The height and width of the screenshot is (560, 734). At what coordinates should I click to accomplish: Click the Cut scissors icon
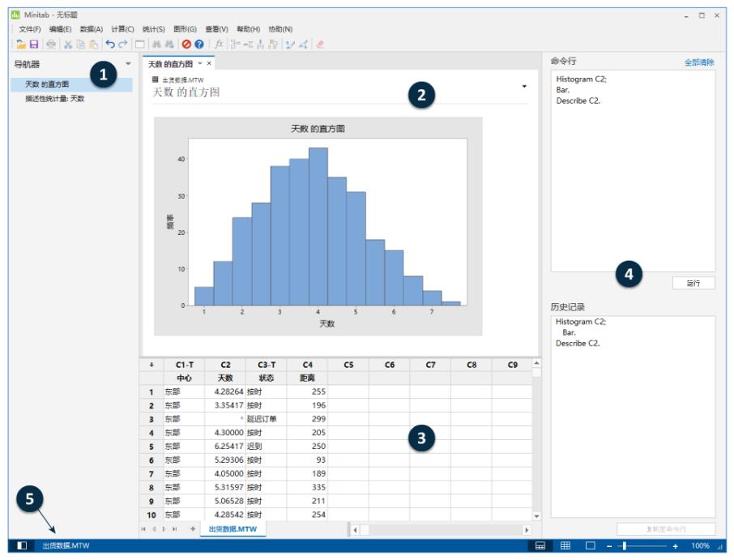[68, 44]
